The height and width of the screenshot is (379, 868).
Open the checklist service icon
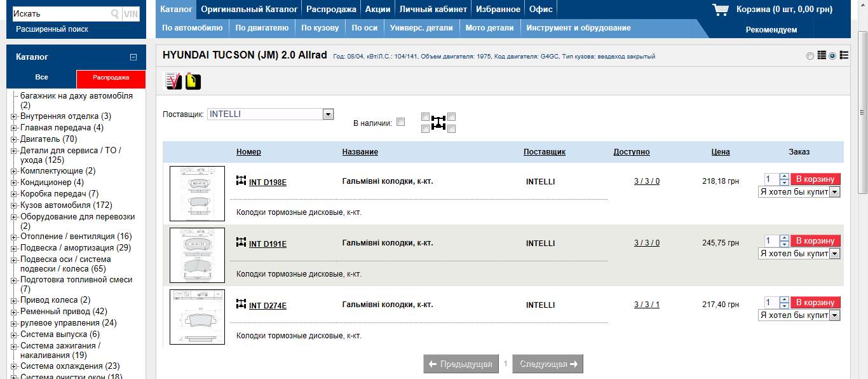[173, 81]
